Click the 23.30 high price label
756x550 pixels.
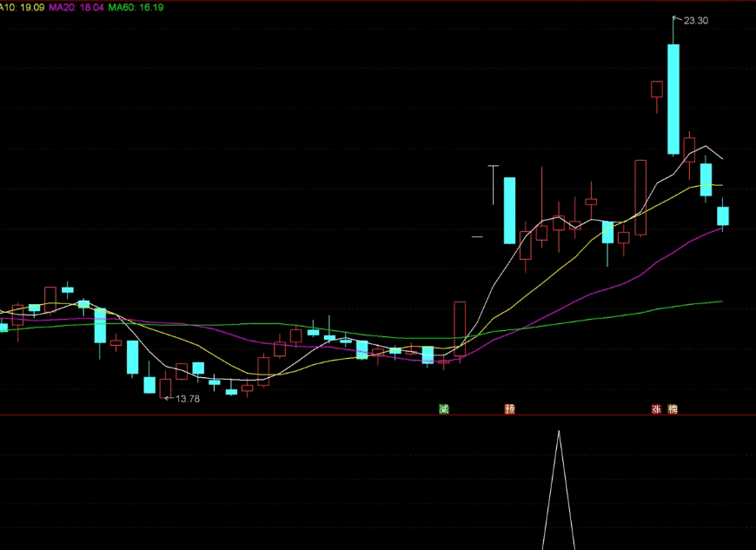[x=696, y=20]
